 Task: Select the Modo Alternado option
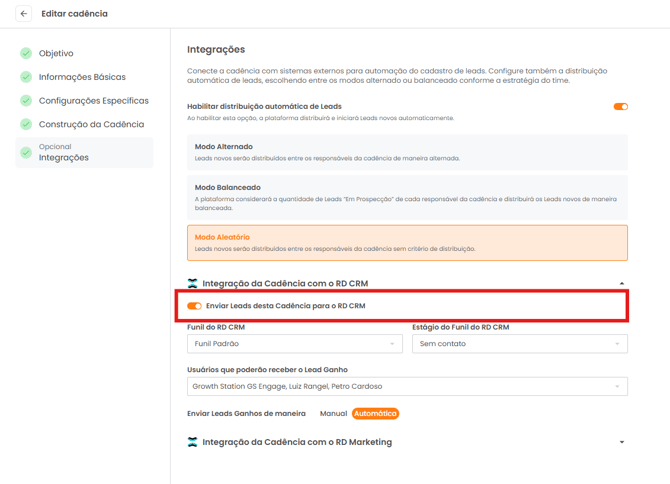pyautogui.click(x=407, y=152)
